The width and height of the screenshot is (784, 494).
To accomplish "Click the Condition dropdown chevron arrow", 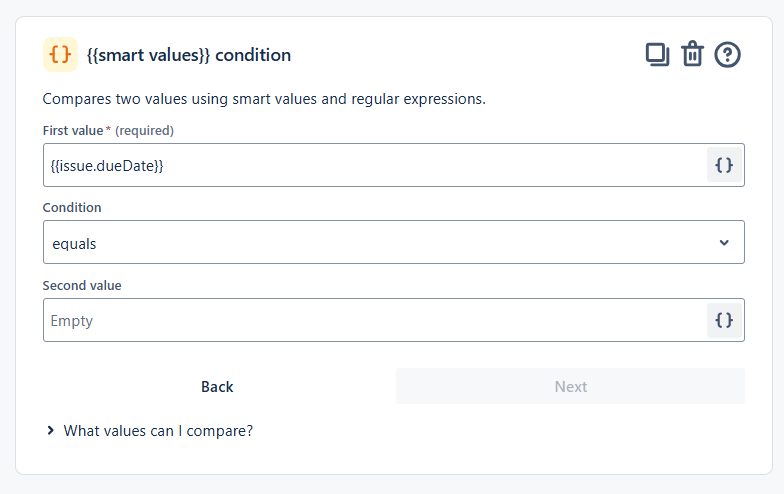I will coord(724,243).
